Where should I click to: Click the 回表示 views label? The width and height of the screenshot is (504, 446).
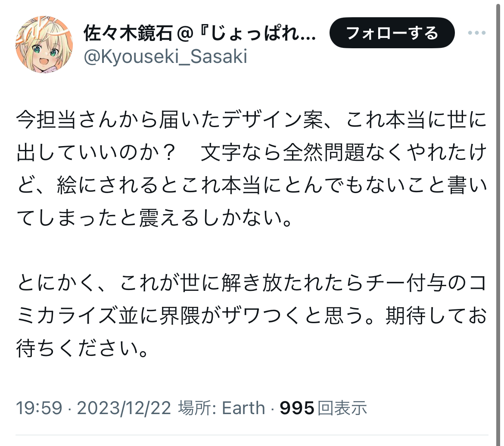[x=342, y=408]
